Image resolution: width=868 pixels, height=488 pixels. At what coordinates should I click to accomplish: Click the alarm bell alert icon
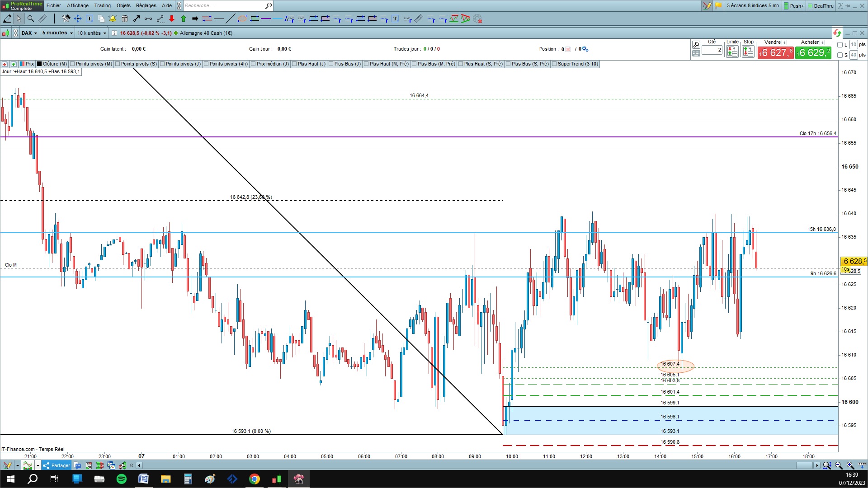click(113, 19)
